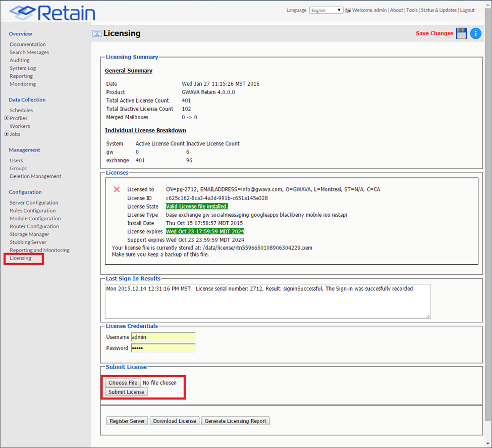Generate a licensing report
The height and width of the screenshot is (448, 492).
coord(235,421)
